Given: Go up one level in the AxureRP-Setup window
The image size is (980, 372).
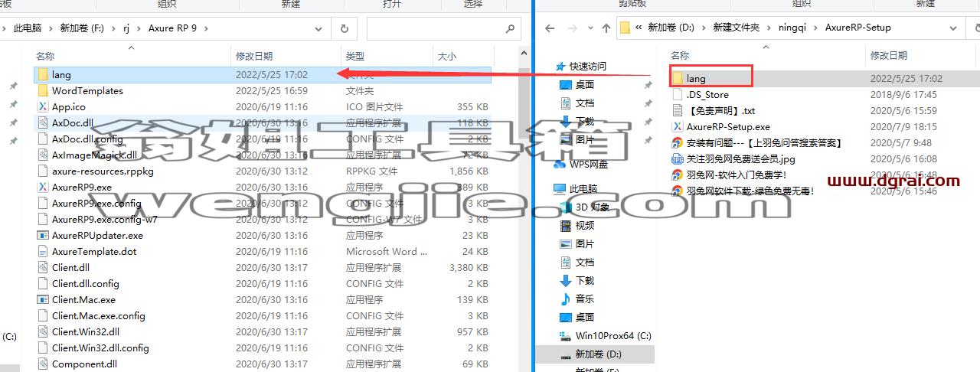Looking at the screenshot, I should (606, 28).
